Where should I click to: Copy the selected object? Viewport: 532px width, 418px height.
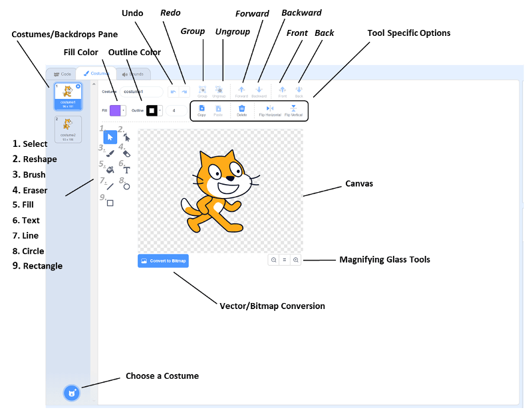coord(201,110)
